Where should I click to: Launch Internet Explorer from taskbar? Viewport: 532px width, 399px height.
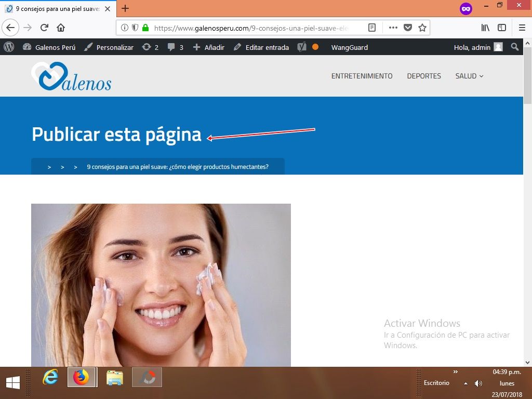point(50,377)
